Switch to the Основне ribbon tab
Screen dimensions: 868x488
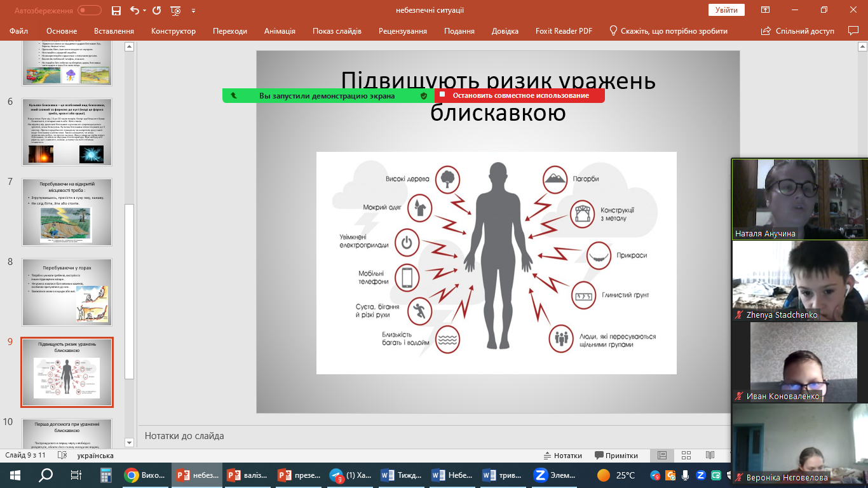(62, 30)
